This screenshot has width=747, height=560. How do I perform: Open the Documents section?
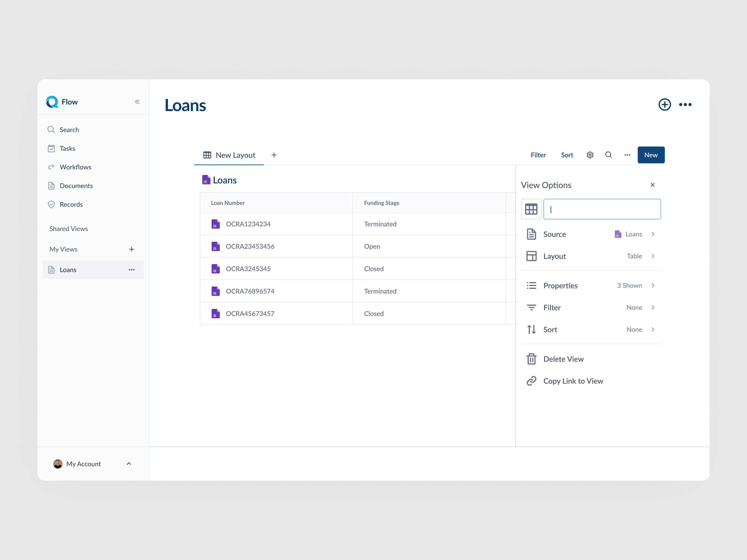point(76,186)
